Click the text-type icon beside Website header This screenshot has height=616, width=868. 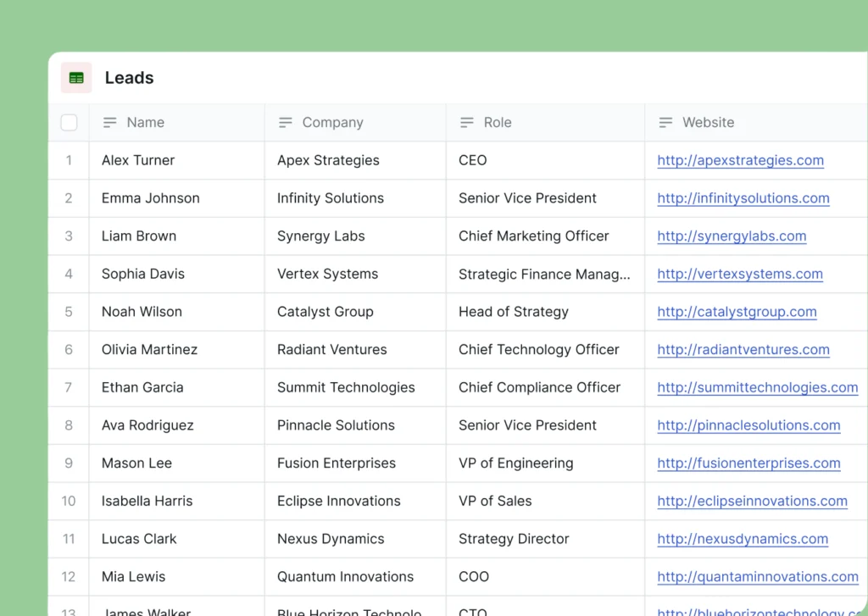(x=666, y=123)
